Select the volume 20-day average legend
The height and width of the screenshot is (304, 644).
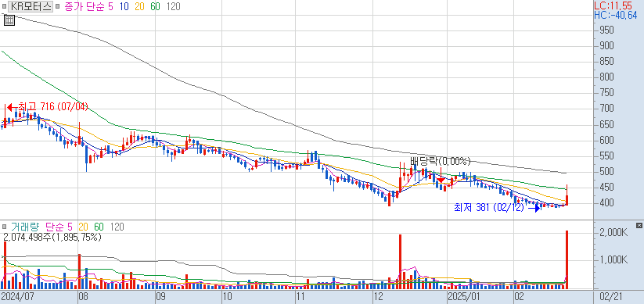[84, 227]
